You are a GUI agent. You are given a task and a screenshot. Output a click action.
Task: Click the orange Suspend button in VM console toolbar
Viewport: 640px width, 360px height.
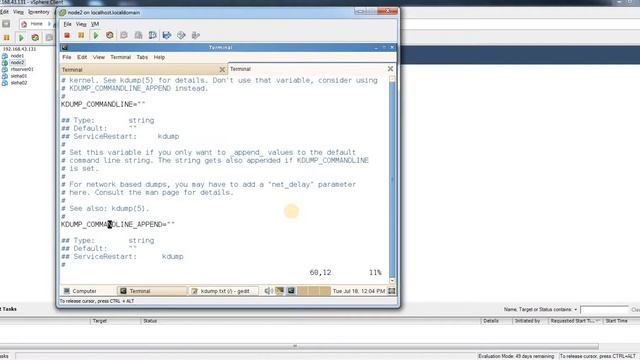tap(81, 36)
